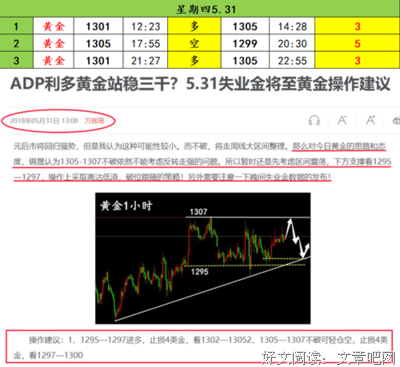Click 黄金 in the row with 17:55
This screenshot has width=400, height=367.
(x=53, y=44)
